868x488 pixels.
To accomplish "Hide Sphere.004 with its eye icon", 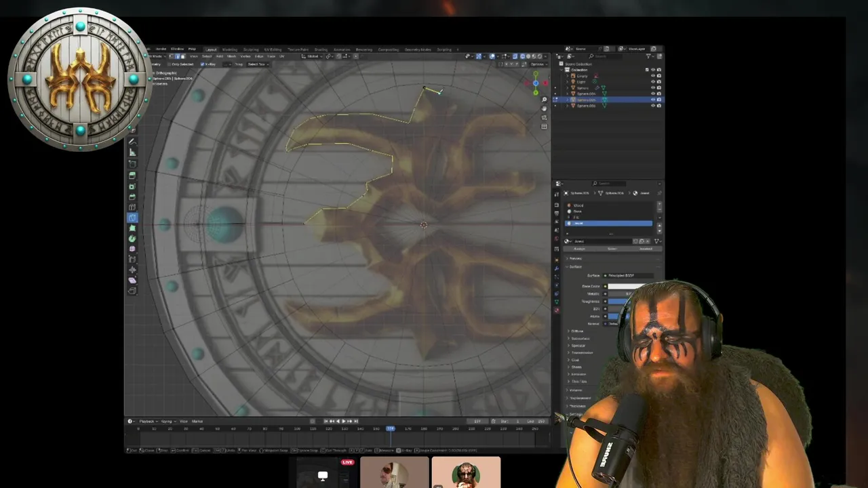I will (653, 94).
